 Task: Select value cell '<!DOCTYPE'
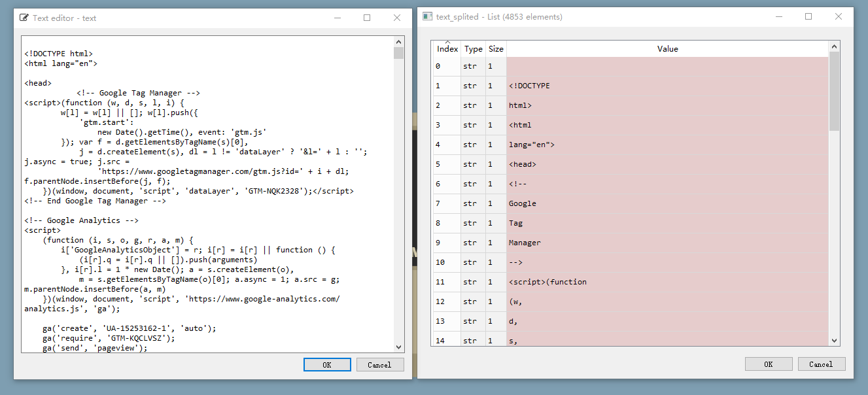[x=667, y=86]
